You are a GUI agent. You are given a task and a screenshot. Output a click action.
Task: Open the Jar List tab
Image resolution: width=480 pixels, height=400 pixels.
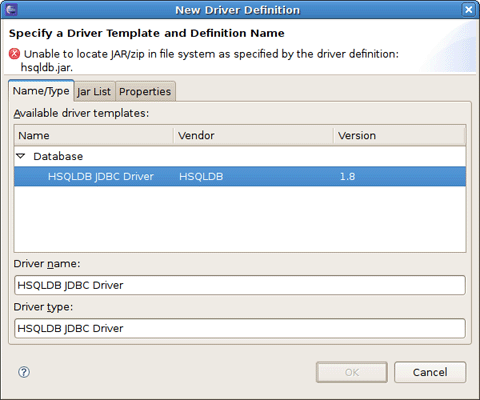(x=94, y=91)
